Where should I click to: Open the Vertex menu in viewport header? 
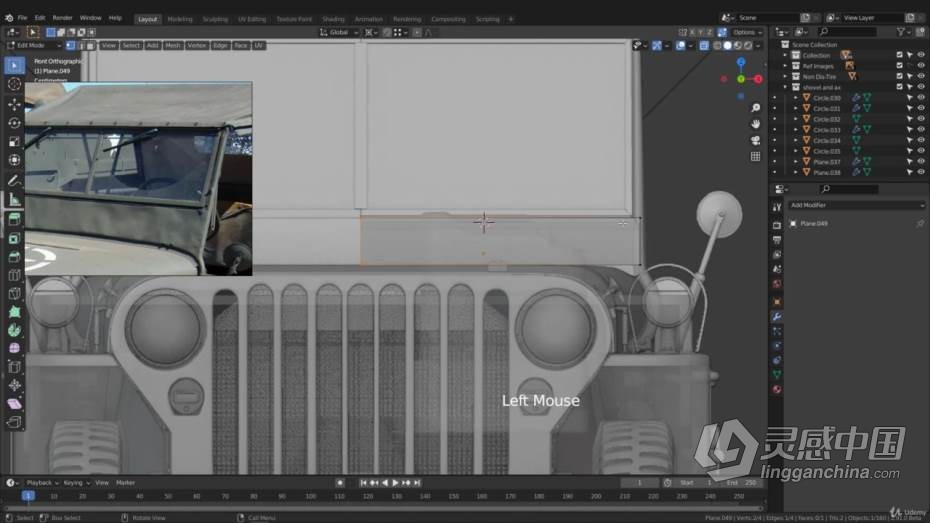coord(196,46)
